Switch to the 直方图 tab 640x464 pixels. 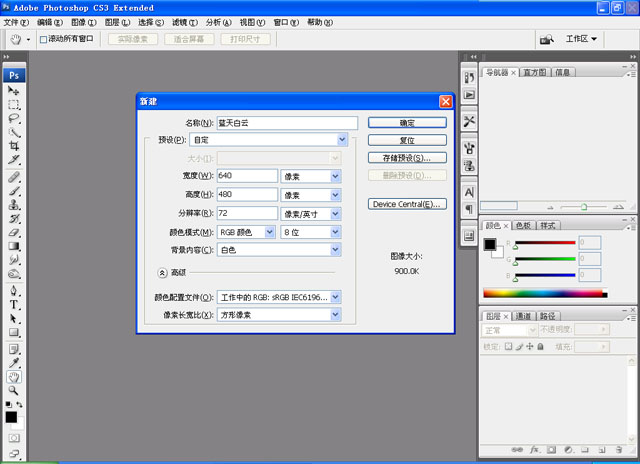[x=535, y=72]
